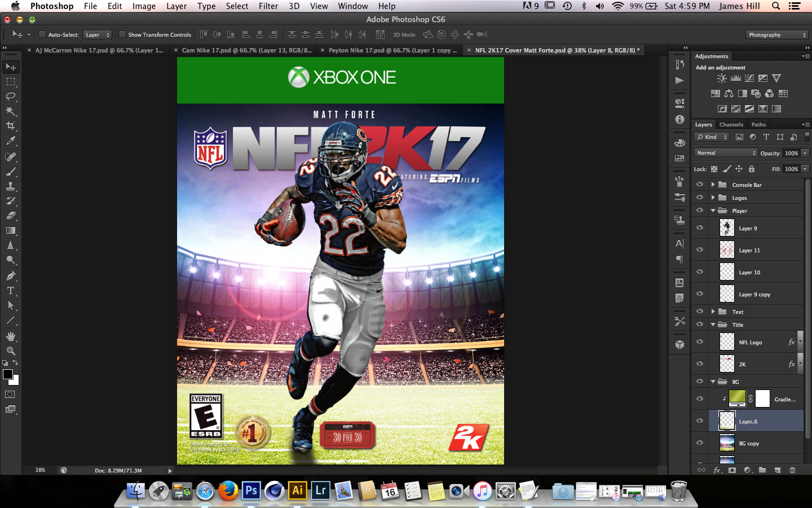812x508 pixels.
Task: Create a new layer
Action: click(777, 470)
